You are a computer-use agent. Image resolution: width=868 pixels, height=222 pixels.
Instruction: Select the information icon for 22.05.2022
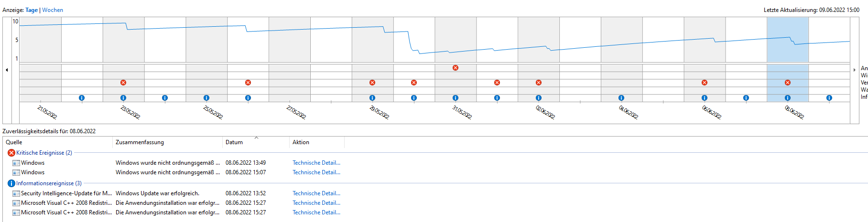[82, 98]
